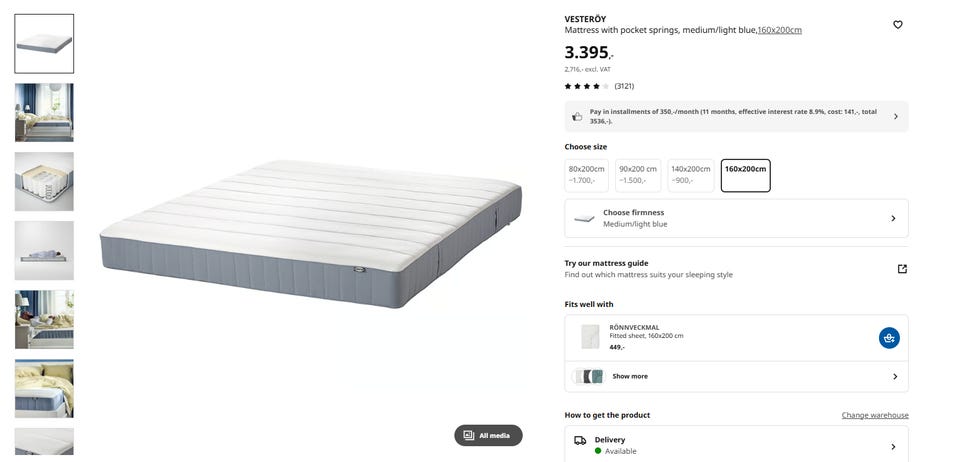View the pocket springs cutaway thumbnail
Viewport: 960px width, 462px height.
coord(44,182)
